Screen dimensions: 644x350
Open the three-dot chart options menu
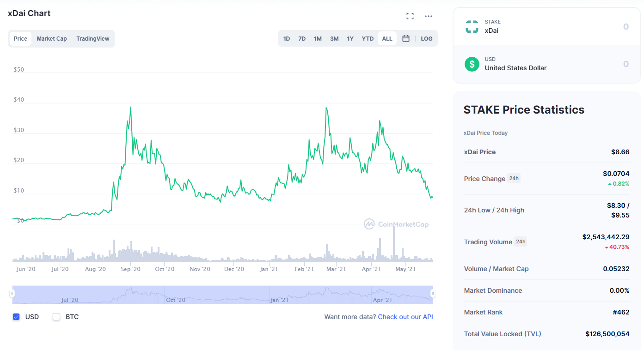(x=429, y=16)
